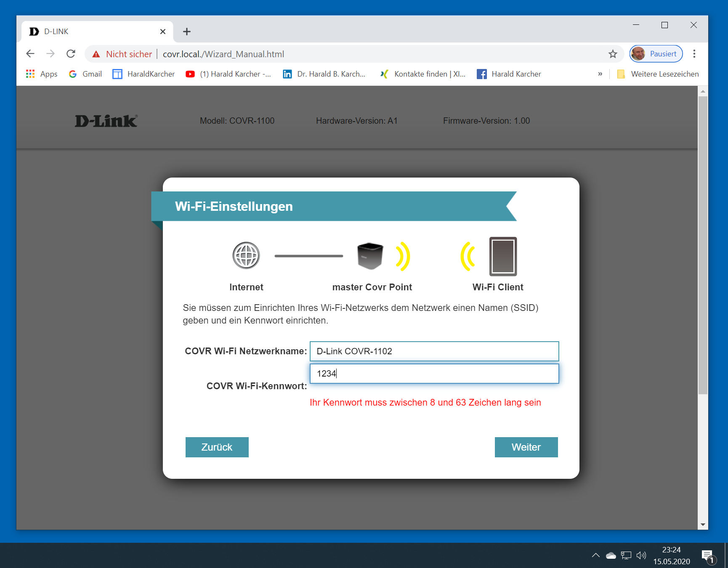This screenshot has width=728, height=568.
Task: Open the 'Weitere Lesezeichen' folder
Action: pos(658,74)
